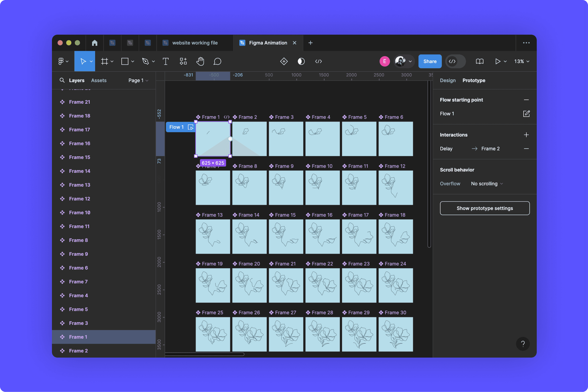Expand the Pen tool options chevron
The height and width of the screenshot is (392, 588).
pyautogui.click(x=153, y=61)
